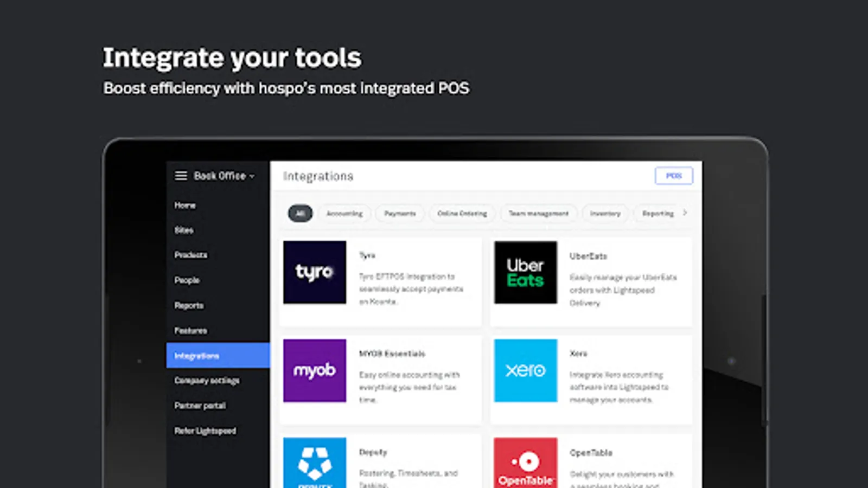868x488 pixels.
Task: Click the "Rostering, Timesheets" Deputy description
Action: tap(409, 478)
